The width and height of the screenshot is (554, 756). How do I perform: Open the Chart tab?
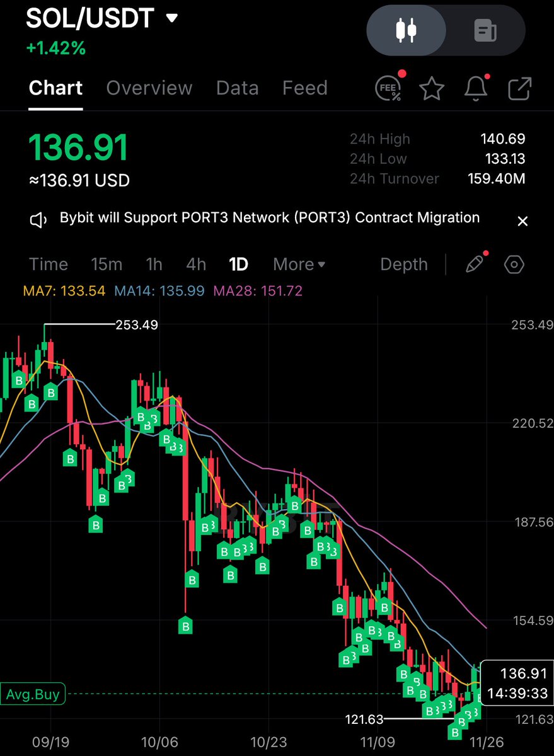pyautogui.click(x=55, y=88)
